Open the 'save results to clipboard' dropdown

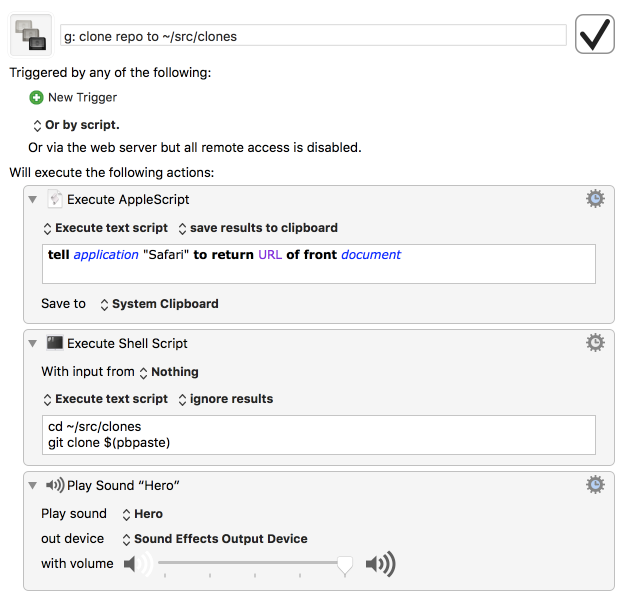tap(258, 228)
